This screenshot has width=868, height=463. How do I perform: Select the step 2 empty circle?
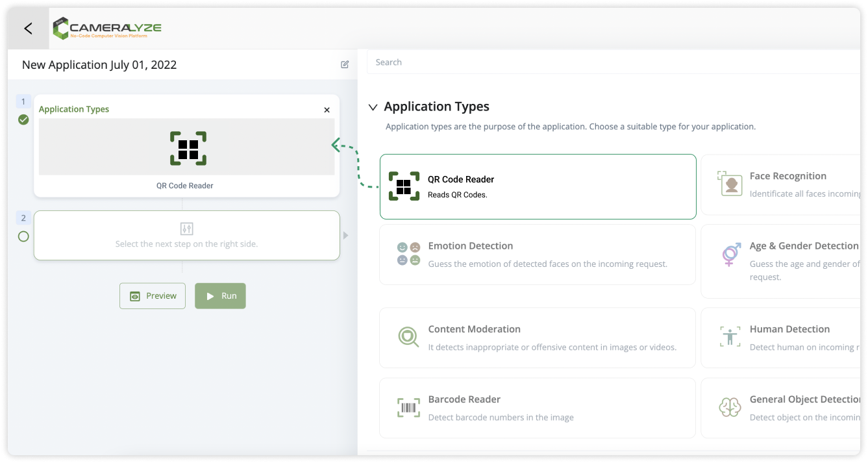pos(23,236)
